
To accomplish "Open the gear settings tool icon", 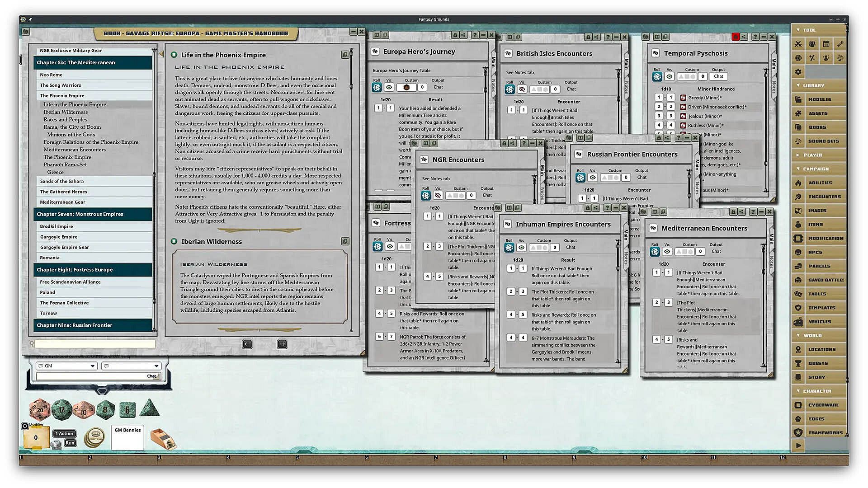I will click(798, 72).
